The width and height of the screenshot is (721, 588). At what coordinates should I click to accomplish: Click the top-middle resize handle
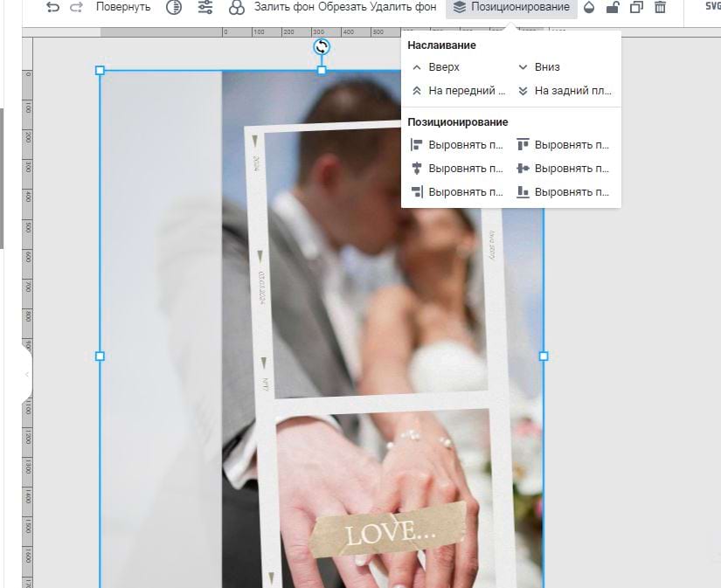click(x=322, y=71)
